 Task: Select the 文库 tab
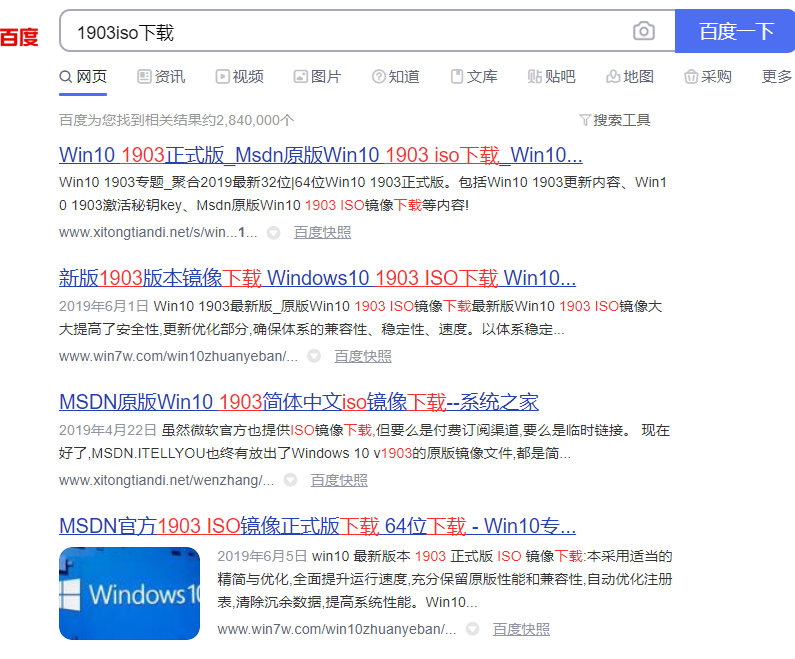pos(473,77)
